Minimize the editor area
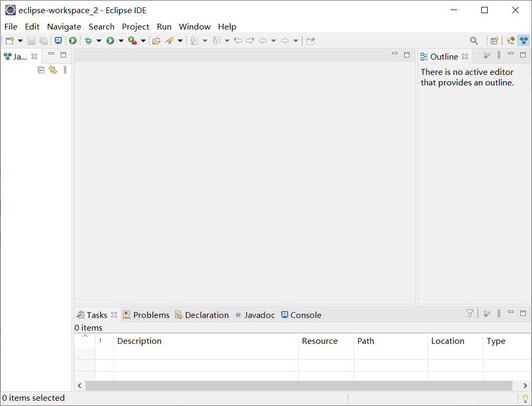The image size is (532, 406). 395,54
